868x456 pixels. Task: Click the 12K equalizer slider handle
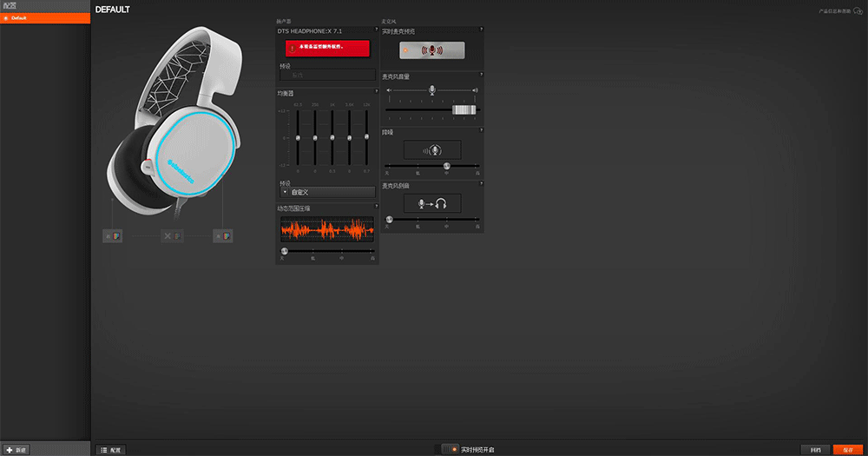(366, 136)
